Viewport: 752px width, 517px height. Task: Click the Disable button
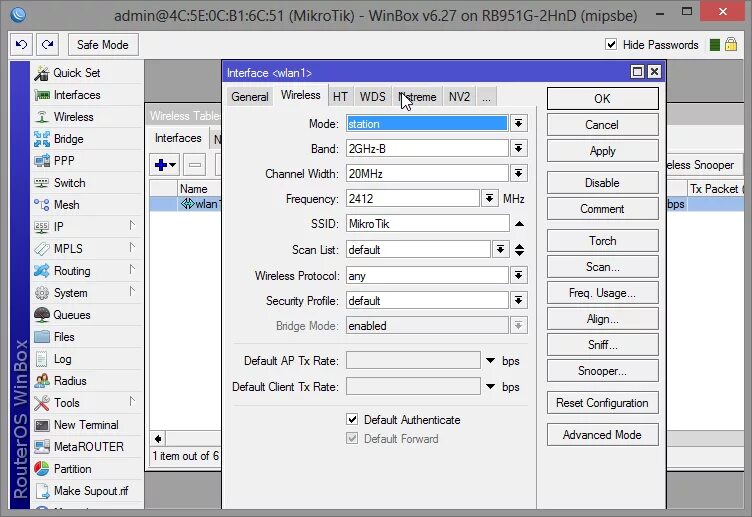pos(602,183)
